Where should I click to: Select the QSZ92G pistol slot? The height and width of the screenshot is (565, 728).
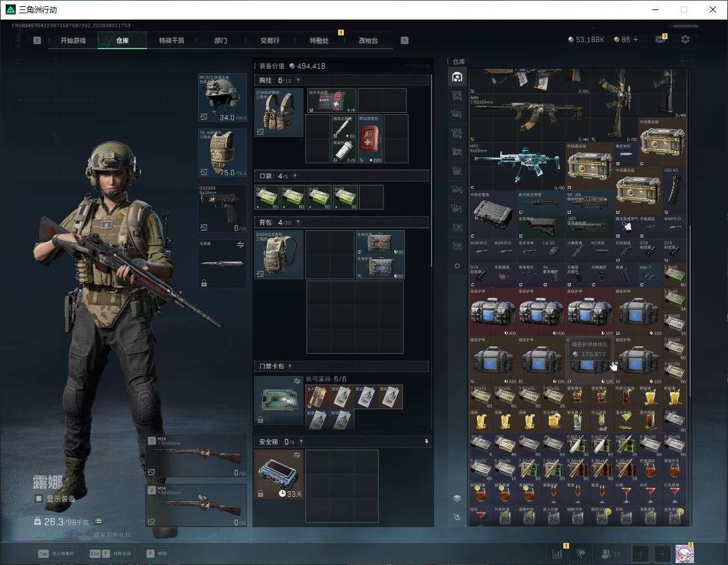[223, 208]
